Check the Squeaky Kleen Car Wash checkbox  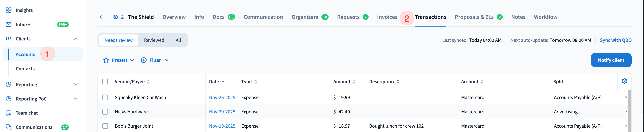(x=105, y=97)
